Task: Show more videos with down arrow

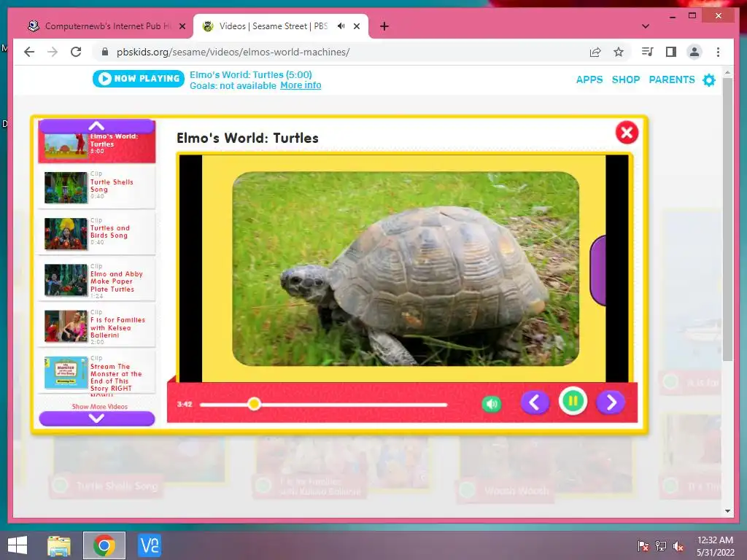Action: click(97, 419)
